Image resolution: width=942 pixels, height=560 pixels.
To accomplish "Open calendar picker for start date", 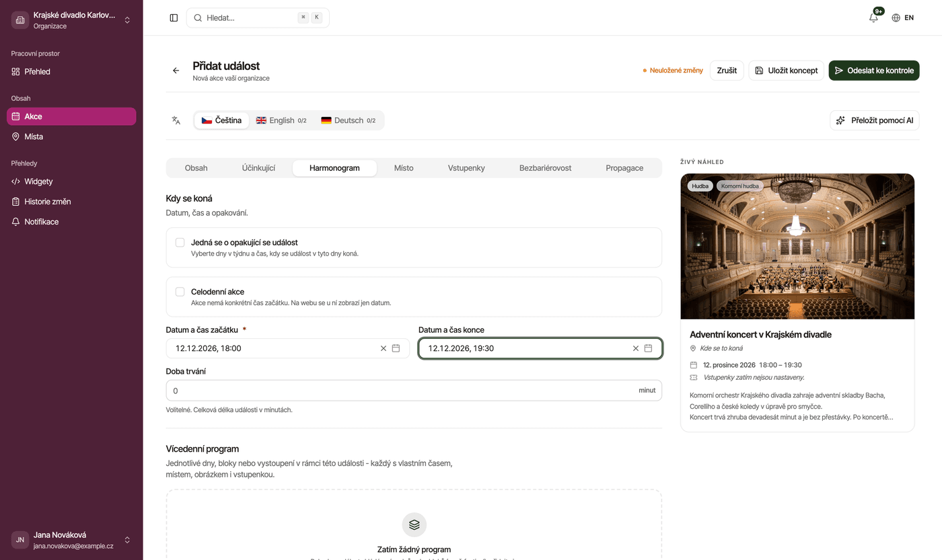I will click(396, 348).
